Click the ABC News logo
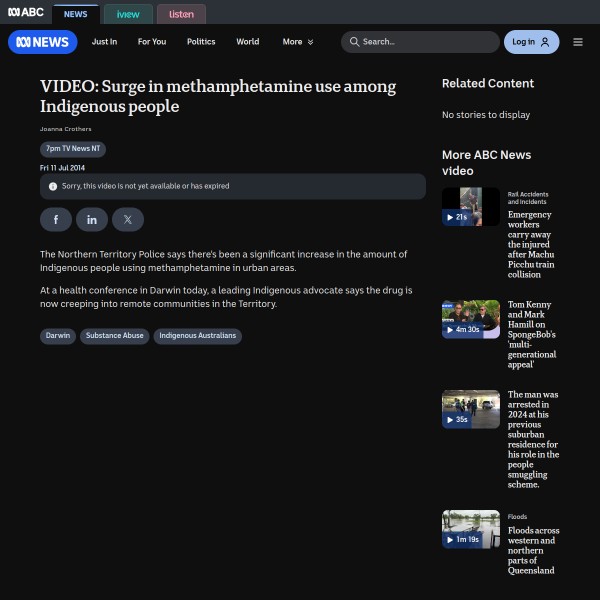The image size is (600, 600). [42, 42]
